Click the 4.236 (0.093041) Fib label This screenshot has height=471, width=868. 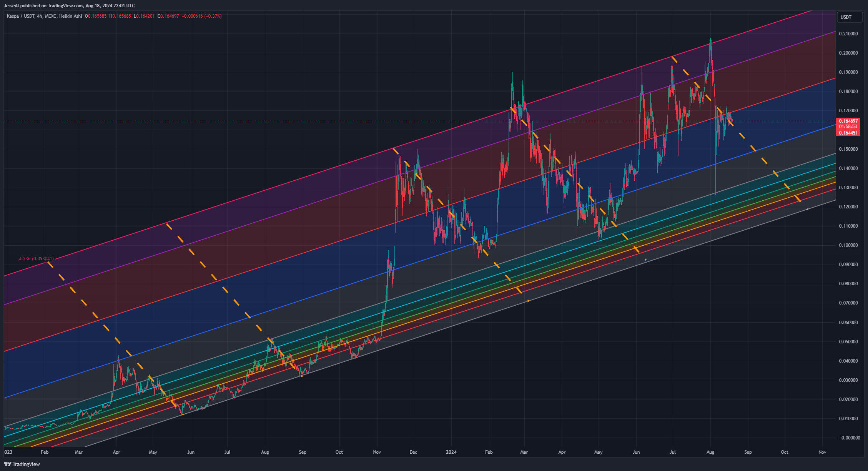click(37, 259)
